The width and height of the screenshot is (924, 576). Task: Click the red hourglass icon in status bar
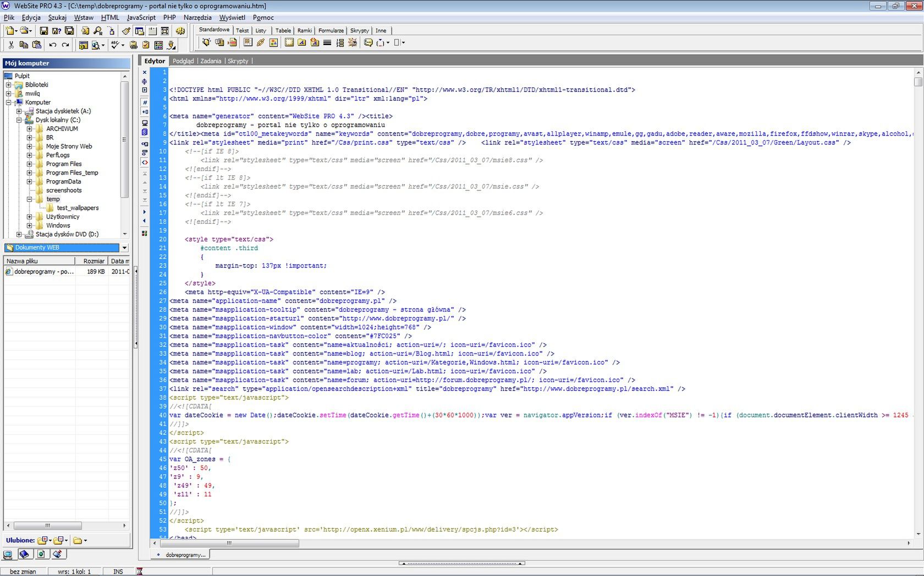coord(140,572)
